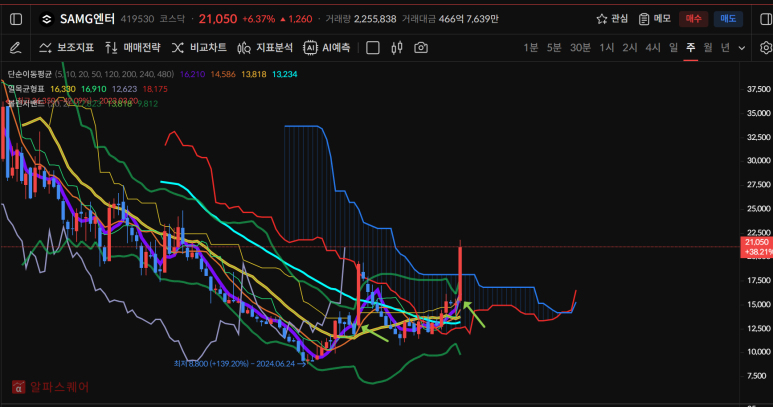Click the SAMG엔터 stock logo icon
Image resolution: width=773 pixels, height=407 pixels.
pyautogui.click(x=46, y=19)
